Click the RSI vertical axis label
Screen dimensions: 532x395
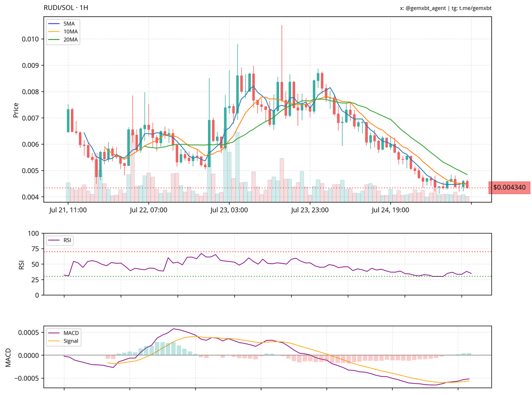point(21,264)
